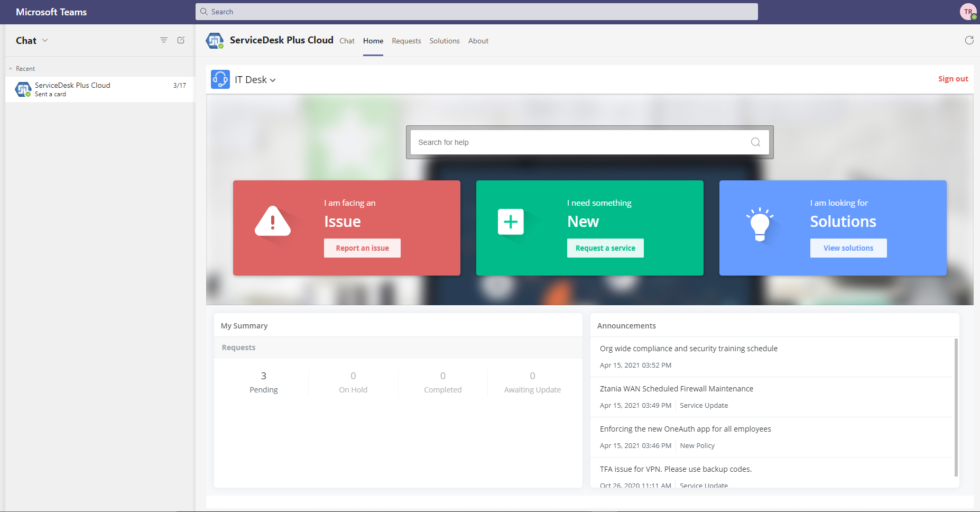The width and height of the screenshot is (980, 512).
Task: Click Report an issue button
Action: pyautogui.click(x=362, y=248)
